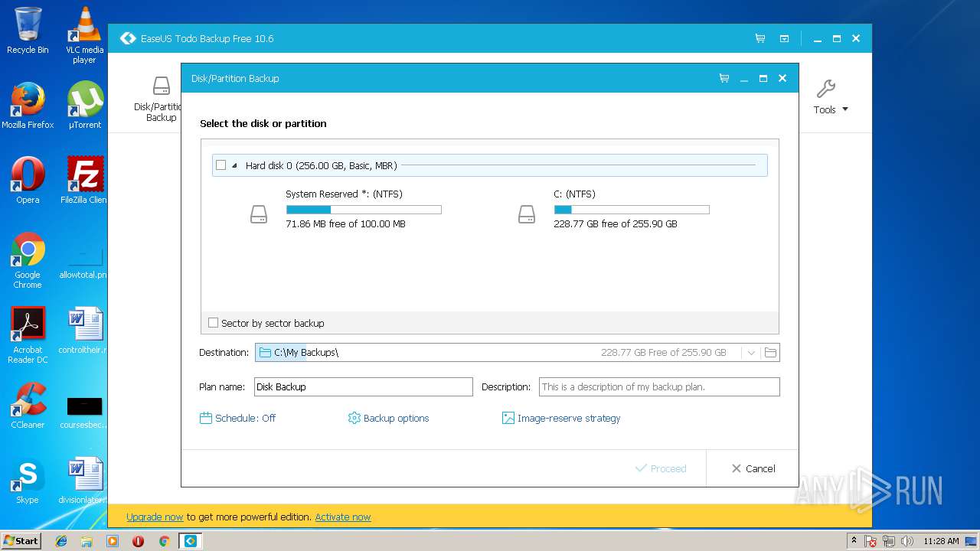This screenshot has width=980, height=551.
Task: Open FileZilla Client desktop shortcut
Action: tap(84, 181)
